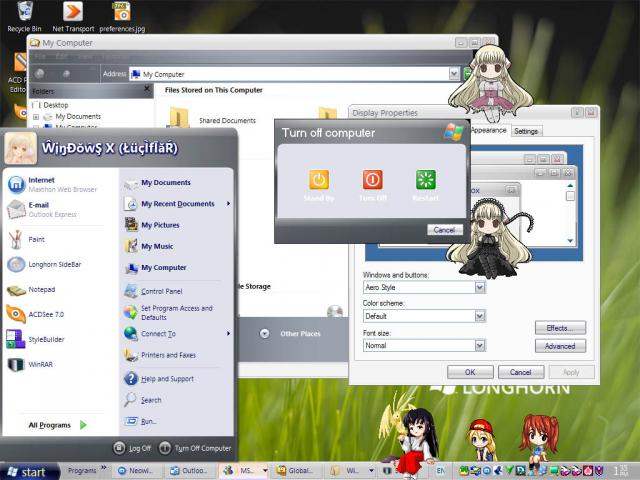Viewport: 640px width, 480px height.
Task: Switch to the Appearance tab
Action: (x=489, y=130)
